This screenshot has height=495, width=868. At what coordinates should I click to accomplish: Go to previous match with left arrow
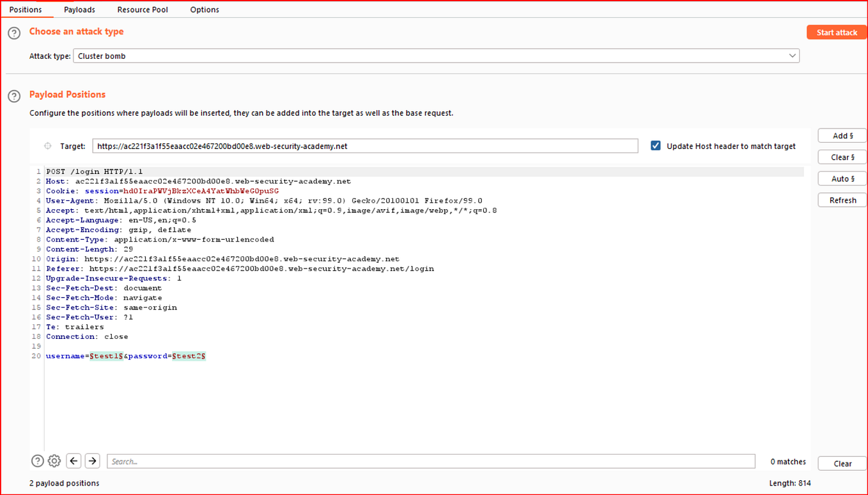click(x=73, y=460)
